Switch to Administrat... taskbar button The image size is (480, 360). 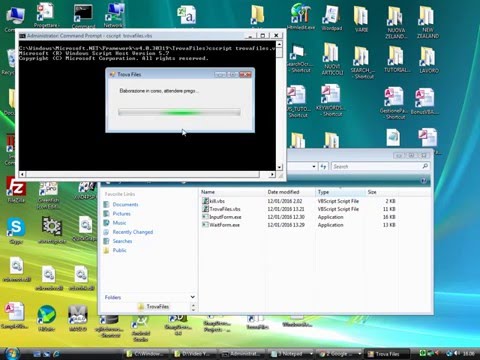tap(243, 354)
